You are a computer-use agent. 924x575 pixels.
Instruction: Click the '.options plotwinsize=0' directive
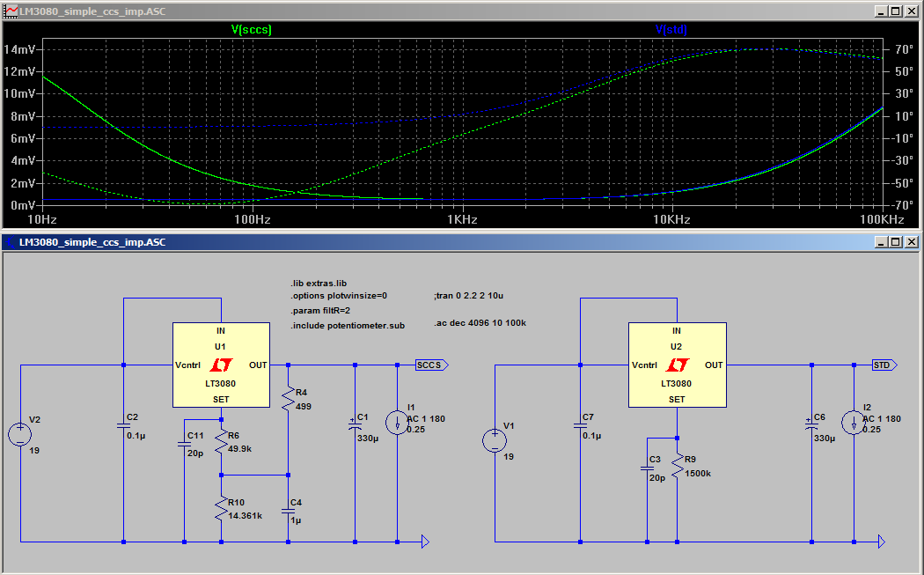pos(339,296)
